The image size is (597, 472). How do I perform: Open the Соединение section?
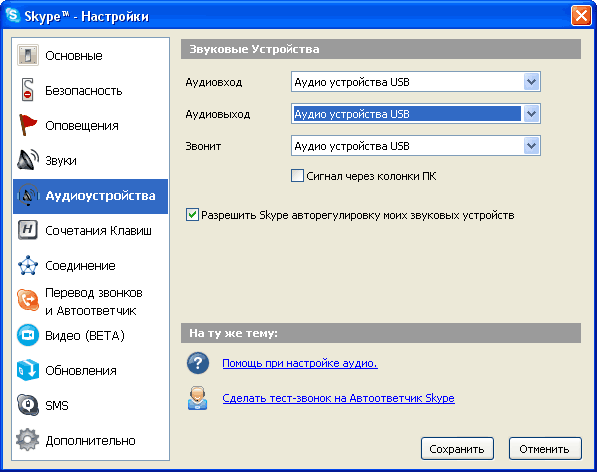(x=91, y=266)
